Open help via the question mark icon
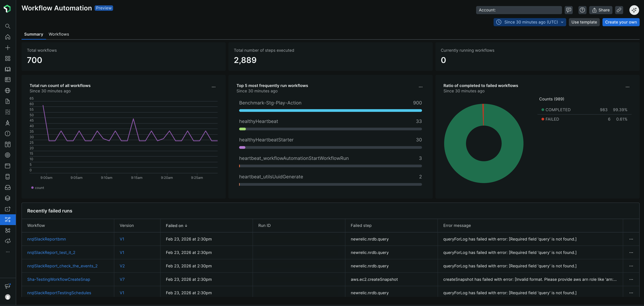Viewport: 644px width, 306px height. point(582,10)
